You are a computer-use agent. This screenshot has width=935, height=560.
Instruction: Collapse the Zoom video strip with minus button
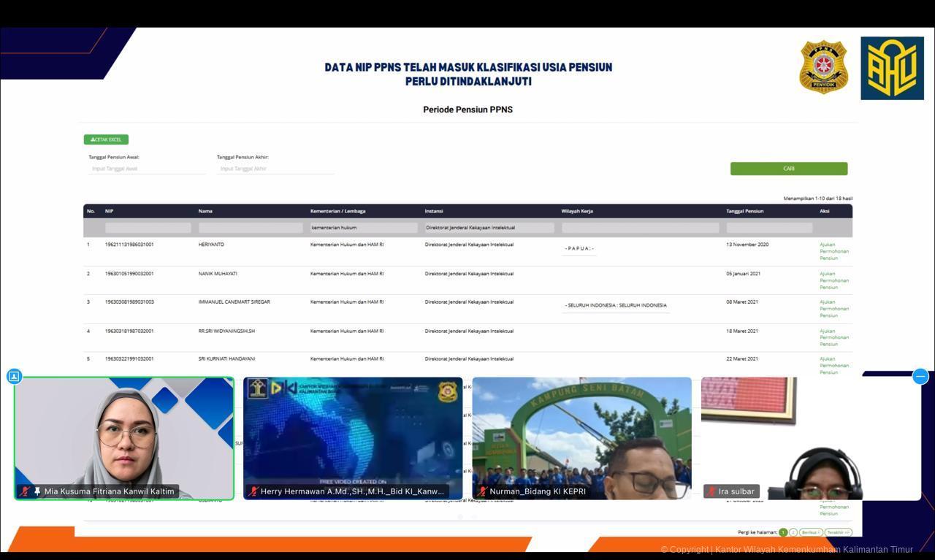click(920, 376)
